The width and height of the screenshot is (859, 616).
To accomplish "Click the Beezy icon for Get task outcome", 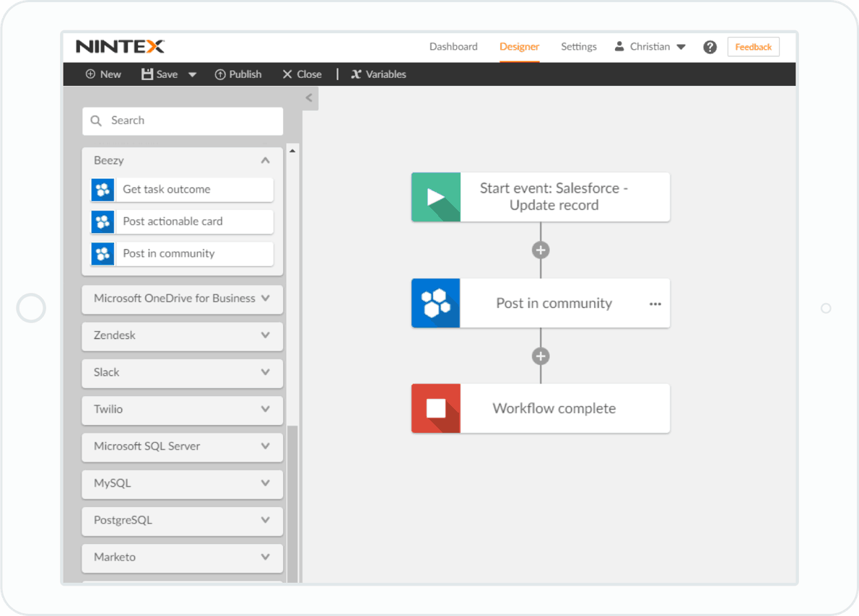I will click(103, 190).
